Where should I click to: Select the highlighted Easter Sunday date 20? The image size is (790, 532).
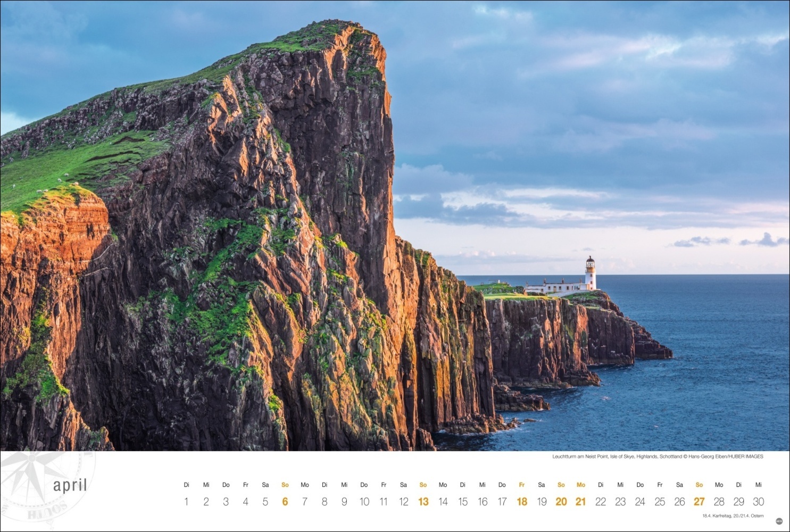561,502
